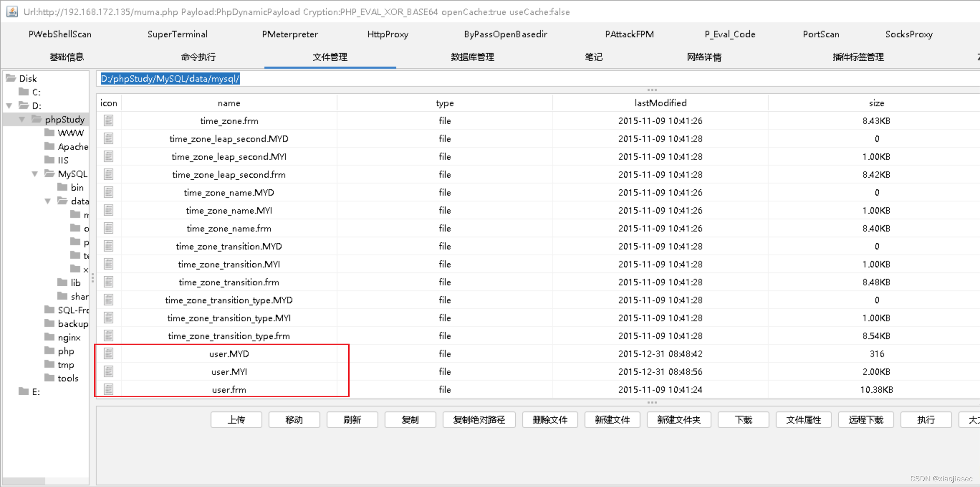
Task: Click the file icon beside user.MYD
Action: click(x=108, y=354)
